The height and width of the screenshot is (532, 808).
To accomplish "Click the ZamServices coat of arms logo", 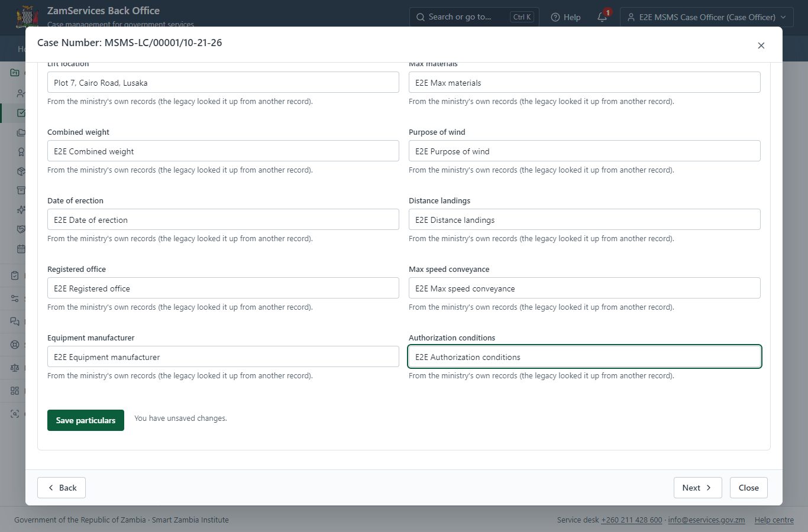I will (27, 17).
